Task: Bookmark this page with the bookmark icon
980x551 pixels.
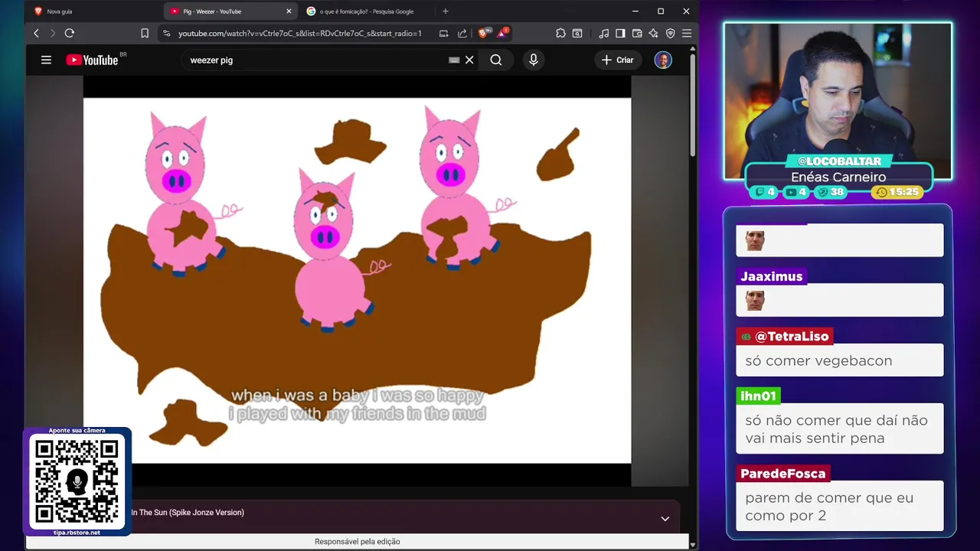Action: (x=145, y=34)
